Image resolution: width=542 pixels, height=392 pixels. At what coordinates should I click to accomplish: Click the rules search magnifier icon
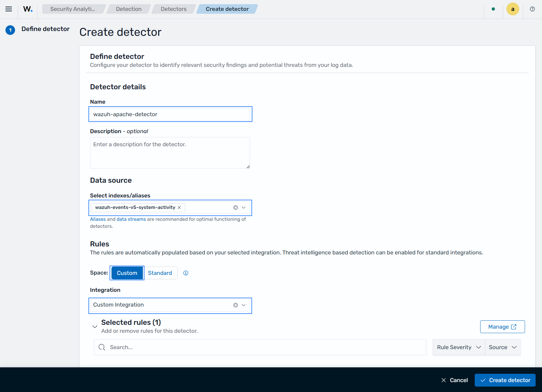click(x=102, y=347)
